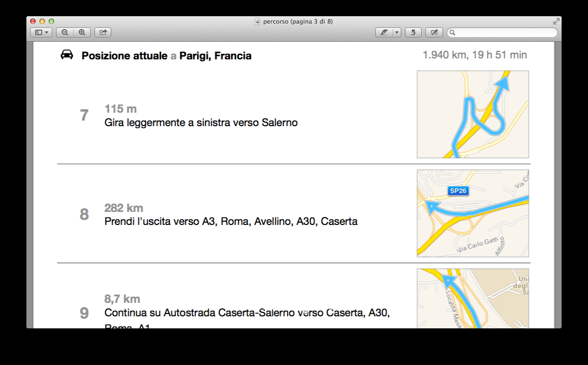Click the zoom out magnifier button
The width and height of the screenshot is (588, 365).
click(65, 32)
